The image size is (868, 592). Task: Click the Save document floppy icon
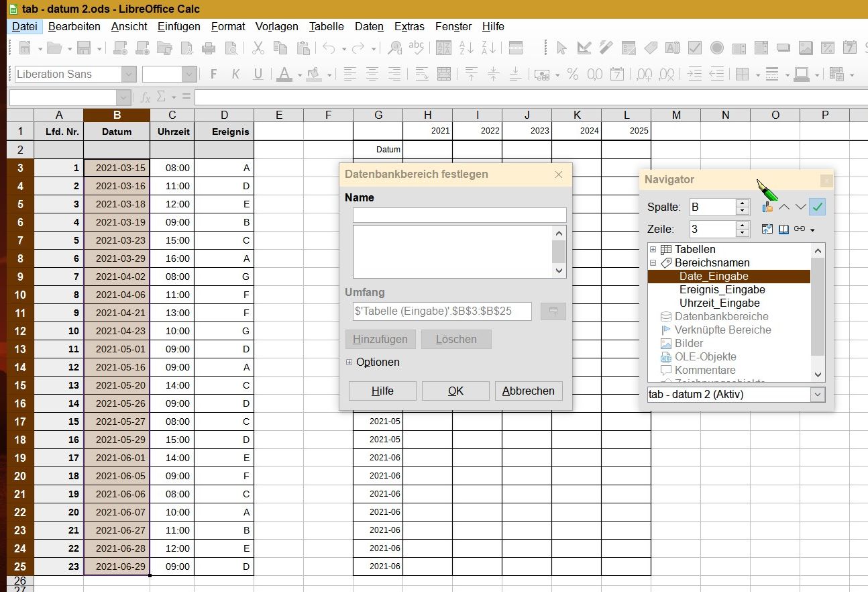(84, 48)
